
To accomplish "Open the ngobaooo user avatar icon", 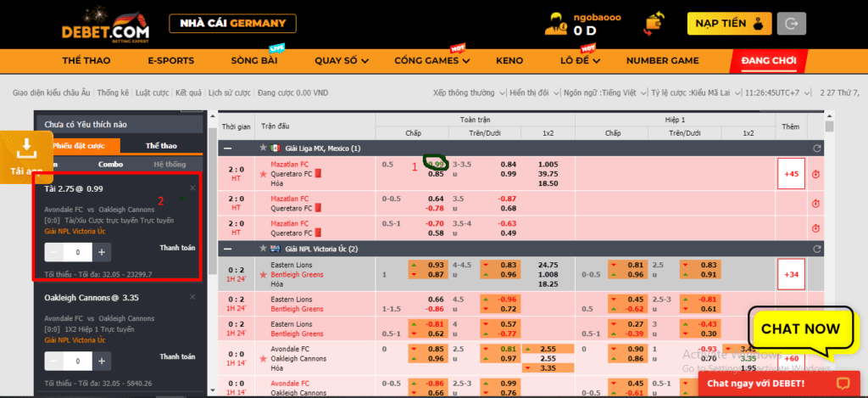I will pos(555,25).
